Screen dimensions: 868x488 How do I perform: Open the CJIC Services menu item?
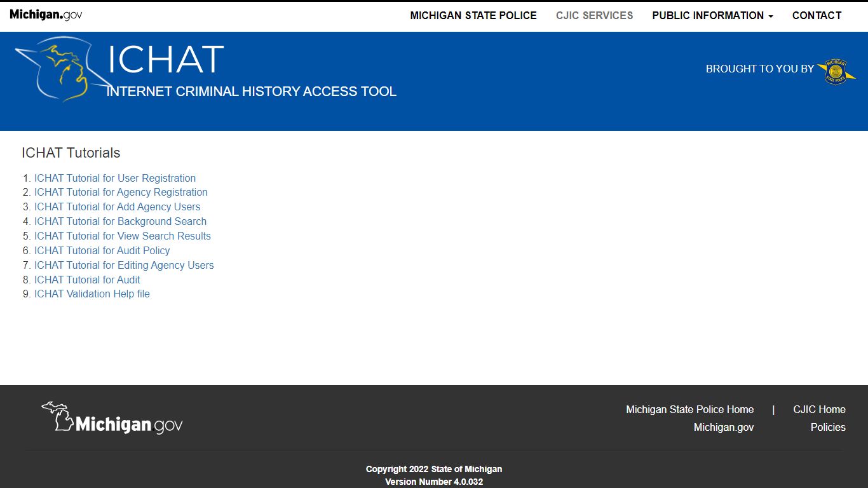click(594, 15)
